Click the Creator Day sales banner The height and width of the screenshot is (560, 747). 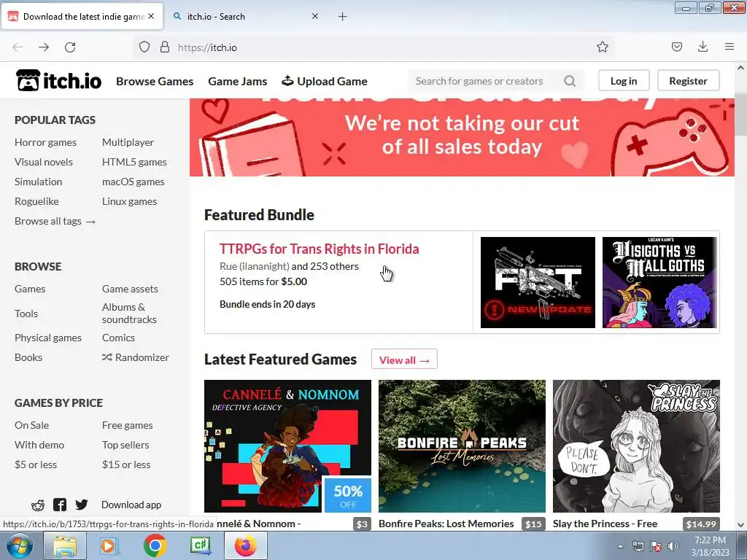point(462,137)
